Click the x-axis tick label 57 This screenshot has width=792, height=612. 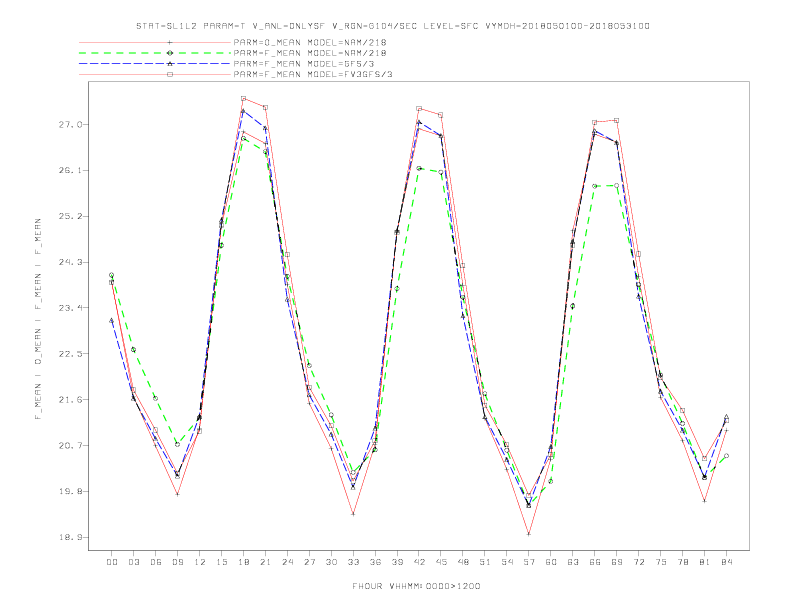click(x=529, y=562)
